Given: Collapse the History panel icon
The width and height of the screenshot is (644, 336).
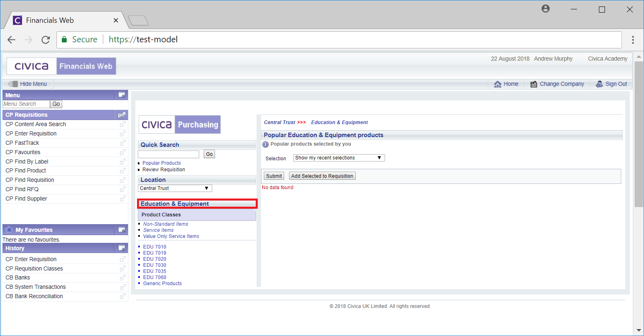Looking at the screenshot, I should pos(122,248).
